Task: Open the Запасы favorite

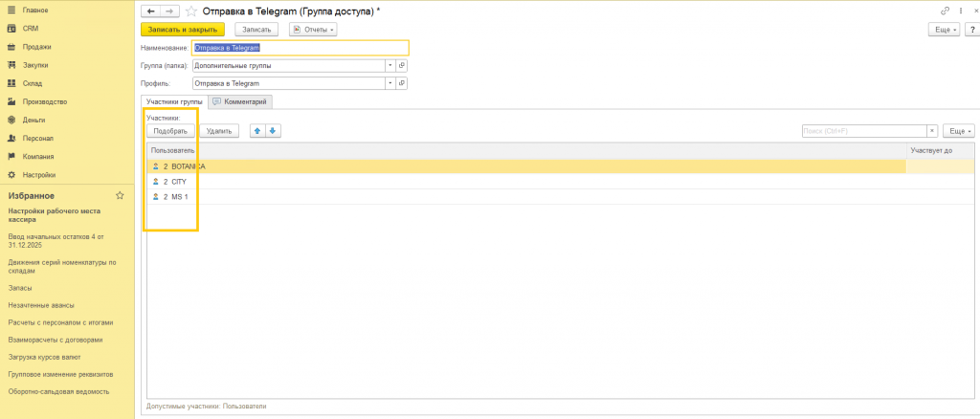Action: [20, 288]
